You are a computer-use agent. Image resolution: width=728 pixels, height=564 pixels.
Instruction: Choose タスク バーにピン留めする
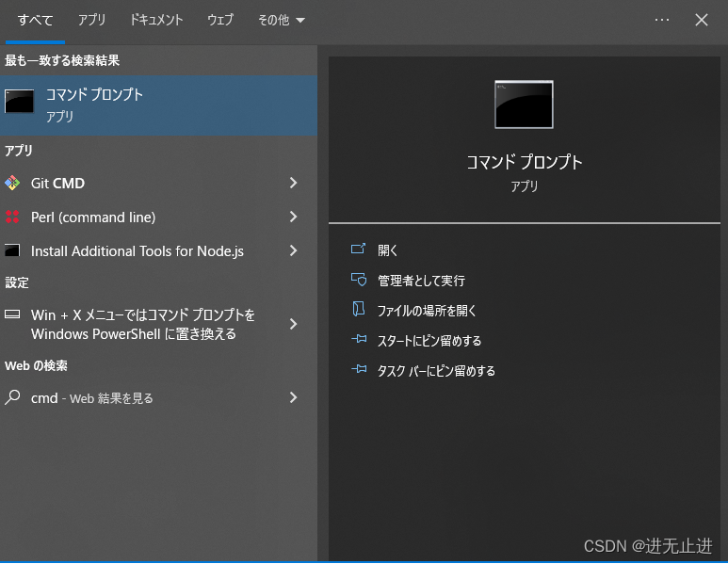click(436, 371)
